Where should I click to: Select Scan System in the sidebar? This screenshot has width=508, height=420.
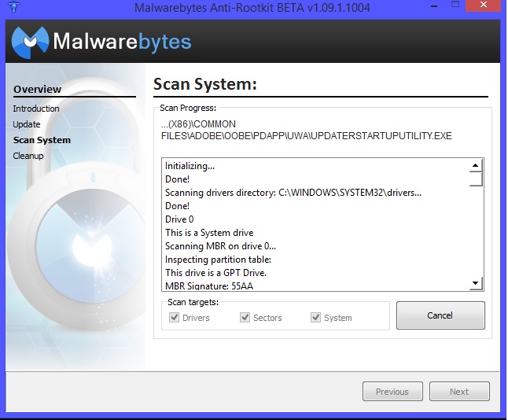(x=42, y=140)
